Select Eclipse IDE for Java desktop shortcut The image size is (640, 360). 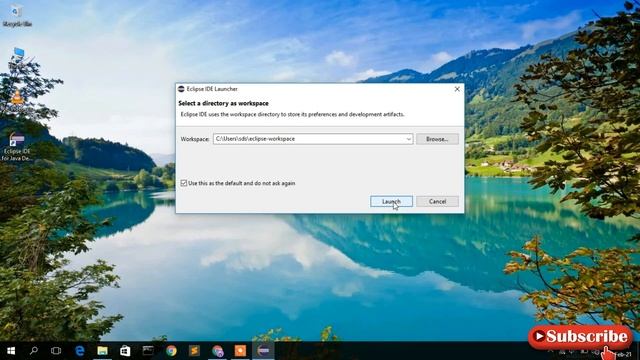tap(17, 147)
